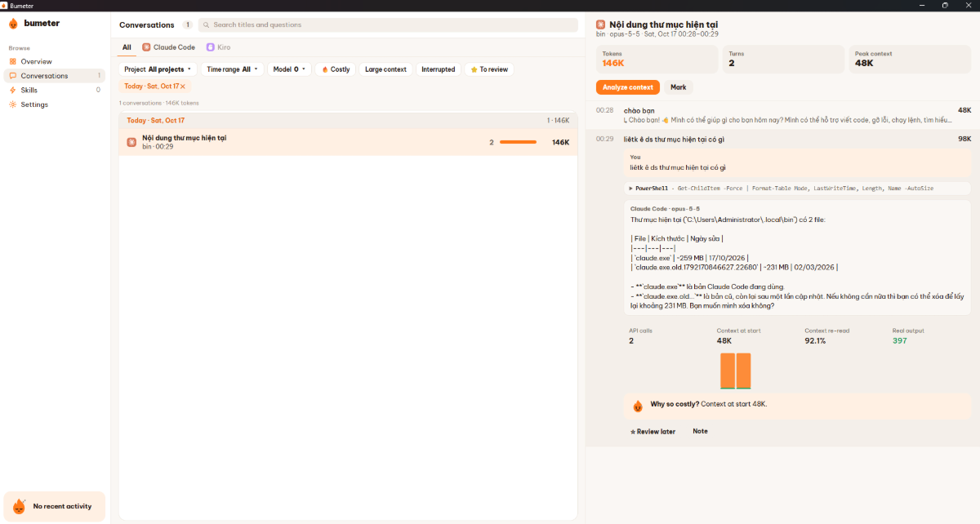Maximize the Bumeter window
This screenshot has height=524, width=980.
[x=945, y=6]
